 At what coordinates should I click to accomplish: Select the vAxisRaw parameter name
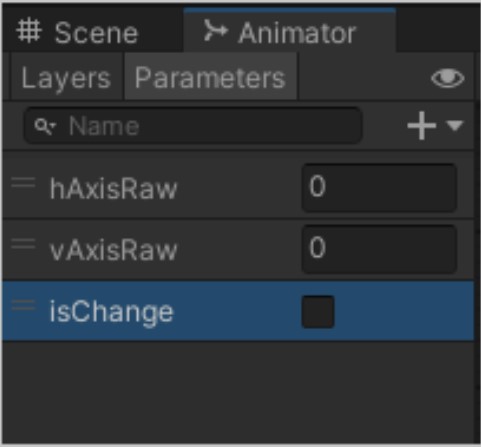pos(113,251)
